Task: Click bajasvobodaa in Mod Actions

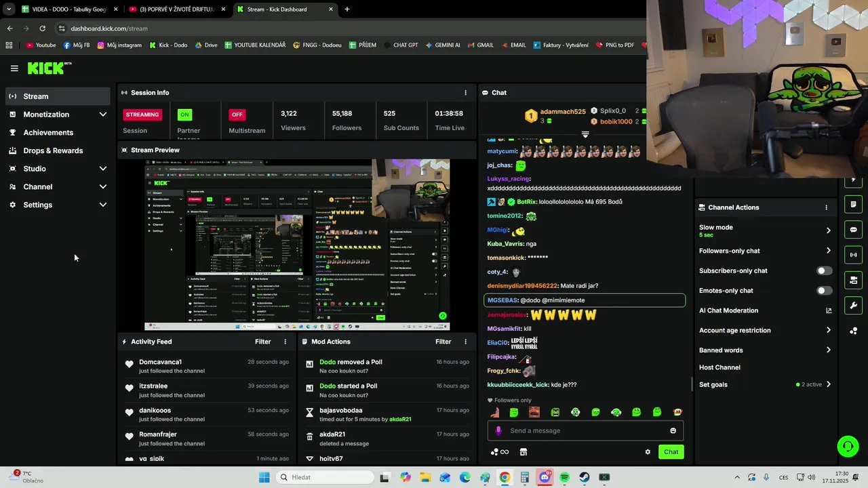Action: click(341, 411)
